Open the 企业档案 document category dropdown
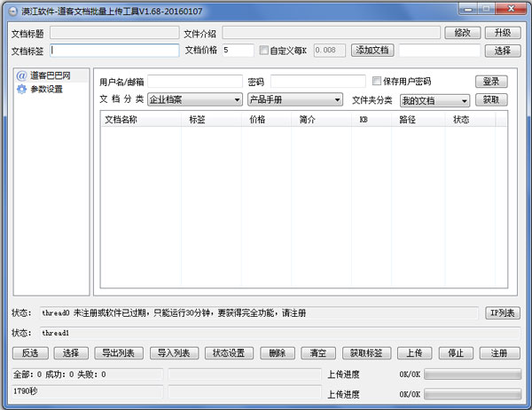 click(194, 100)
